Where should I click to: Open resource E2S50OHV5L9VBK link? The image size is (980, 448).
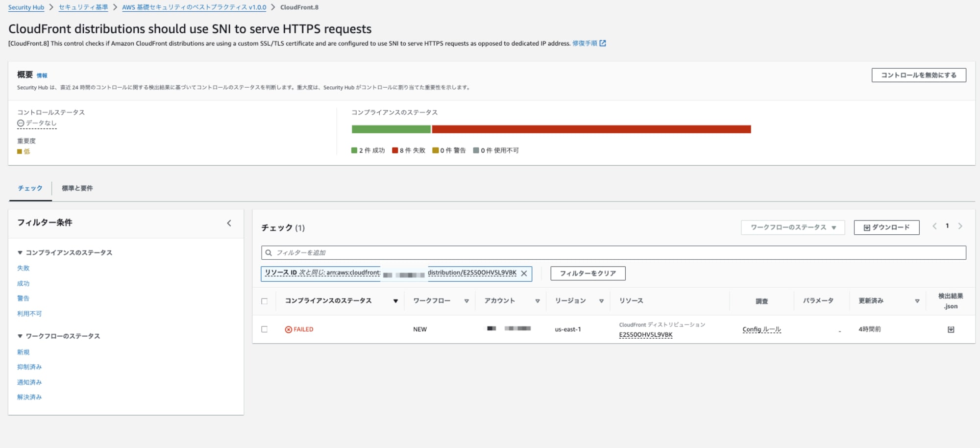click(646, 335)
